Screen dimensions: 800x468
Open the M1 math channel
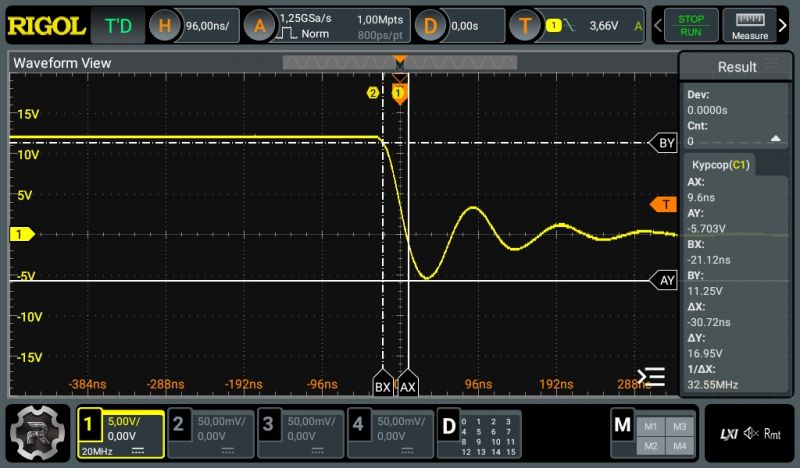pyautogui.click(x=650, y=425)
